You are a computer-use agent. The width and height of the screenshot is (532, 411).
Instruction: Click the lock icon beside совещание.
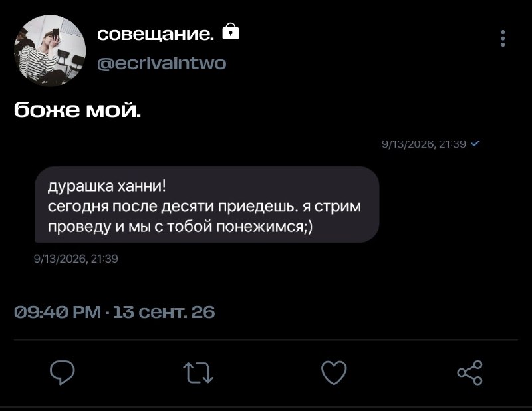click(x=230, y=31)
